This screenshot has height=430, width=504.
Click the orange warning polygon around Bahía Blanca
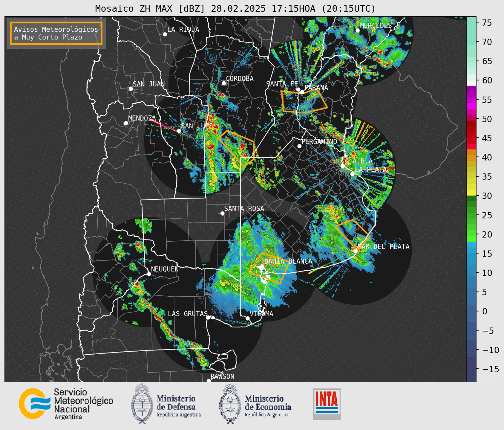pyautogui.click(x=269, y=268)
